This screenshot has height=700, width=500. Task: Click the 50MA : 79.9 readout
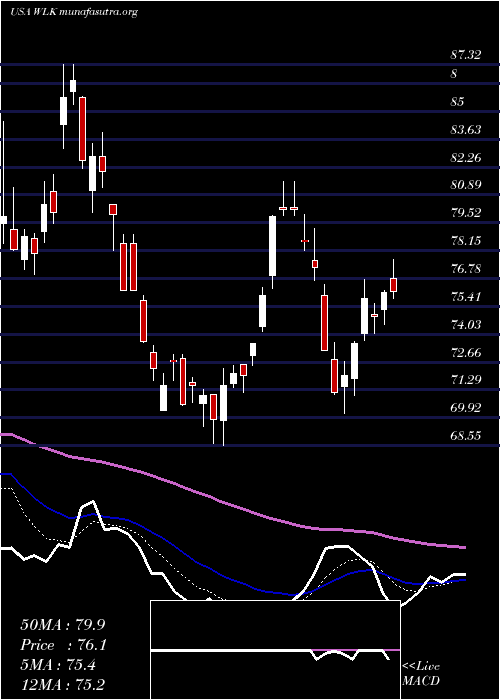62,625
